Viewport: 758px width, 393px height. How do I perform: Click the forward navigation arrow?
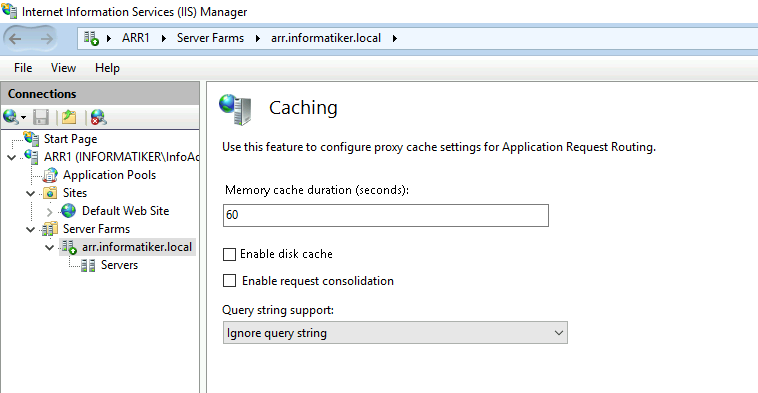[x=46, y=39]
